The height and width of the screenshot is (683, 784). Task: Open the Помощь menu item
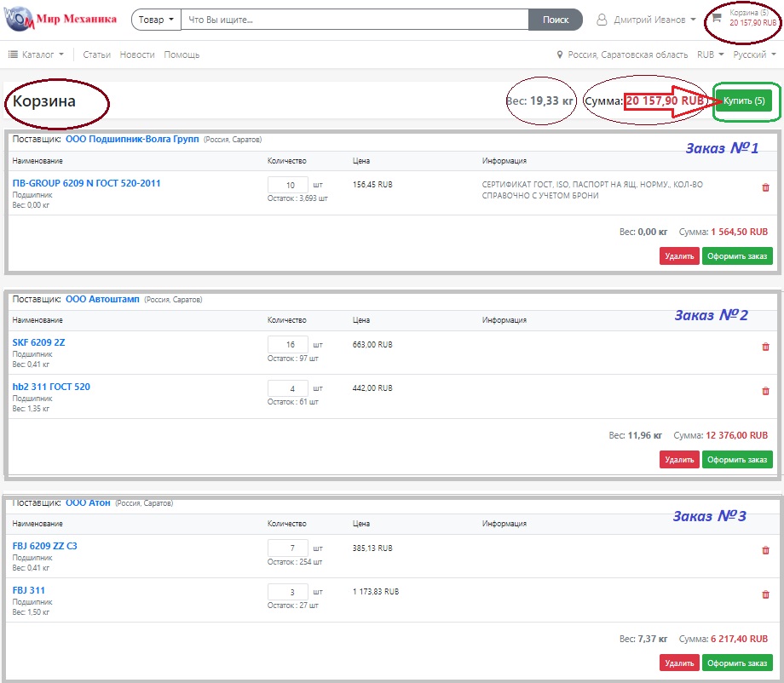[x=182, y=55]
